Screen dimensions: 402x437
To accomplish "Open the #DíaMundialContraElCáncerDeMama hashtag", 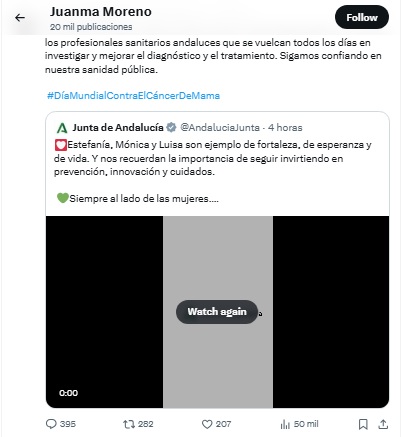I will 133,96.
